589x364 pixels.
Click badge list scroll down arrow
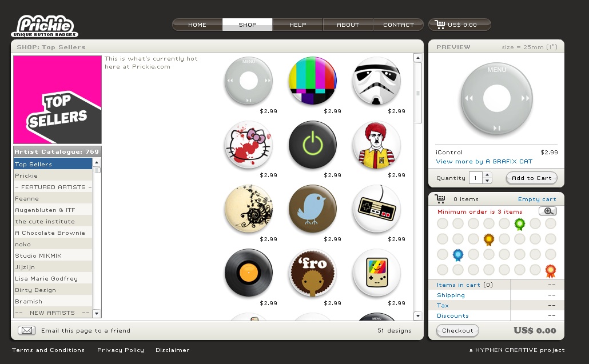(x=417, y=315)
